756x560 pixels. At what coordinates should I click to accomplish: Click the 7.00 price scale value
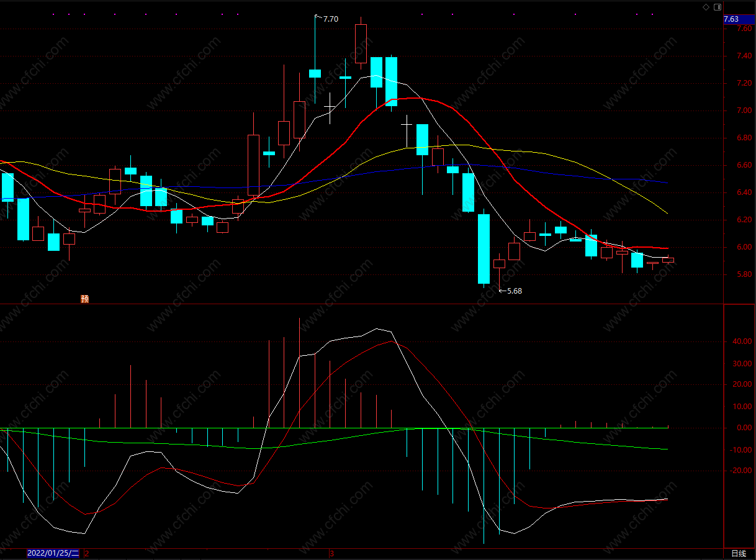click(x=744, y=111)
